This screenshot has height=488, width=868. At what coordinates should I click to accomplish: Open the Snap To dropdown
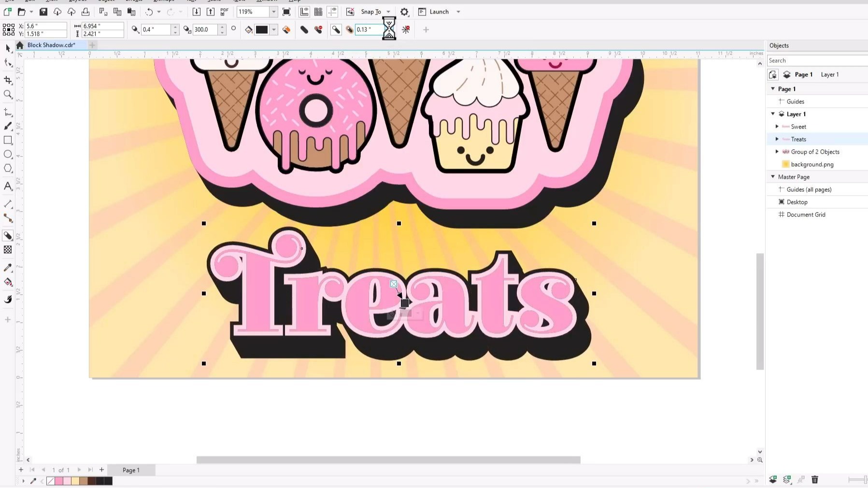388,12
